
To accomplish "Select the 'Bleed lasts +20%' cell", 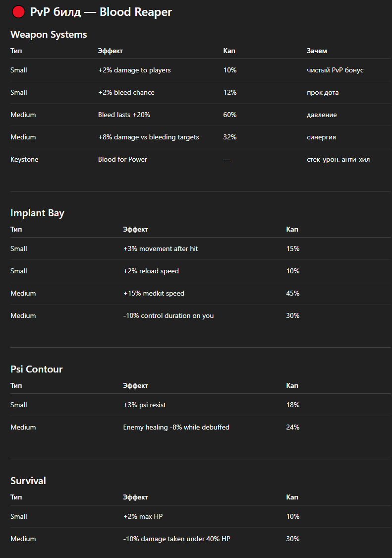I will tap(124, 115).
